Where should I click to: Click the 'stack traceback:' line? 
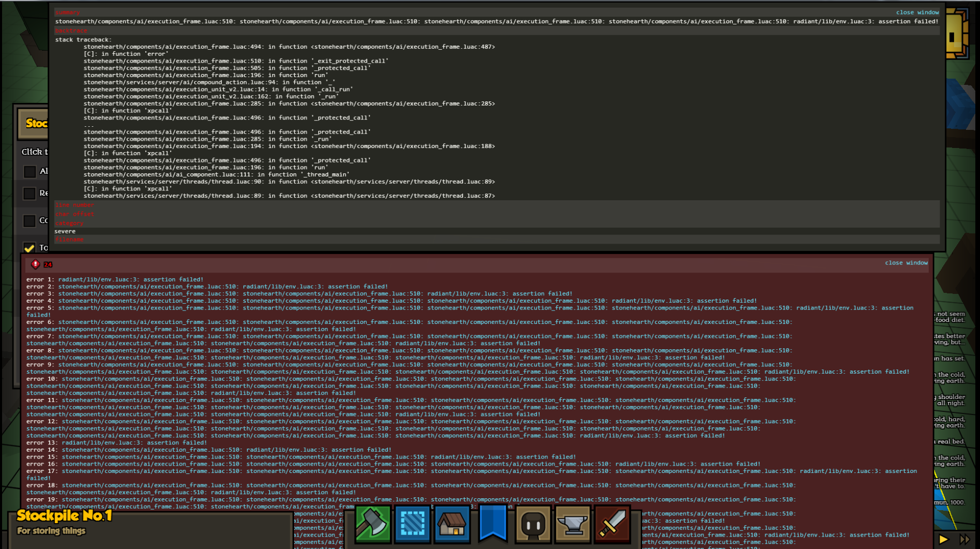click(x=83, y=40)
